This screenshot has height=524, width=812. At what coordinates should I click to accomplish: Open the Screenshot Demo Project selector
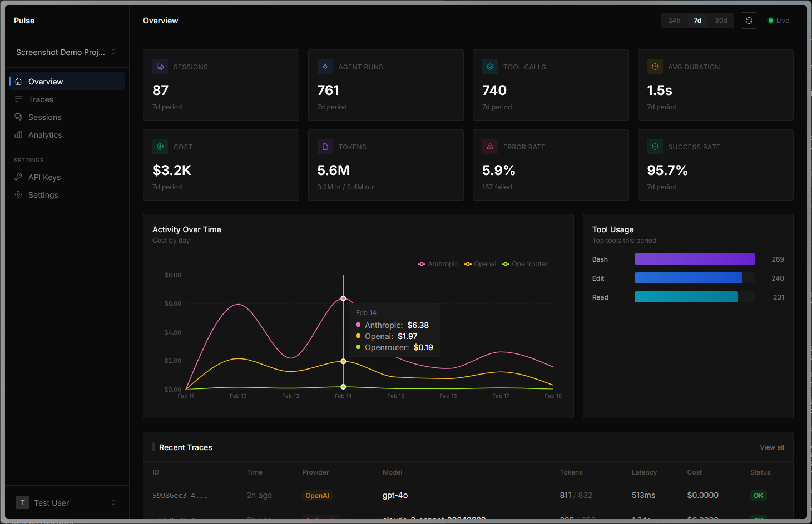click(65, 52)
